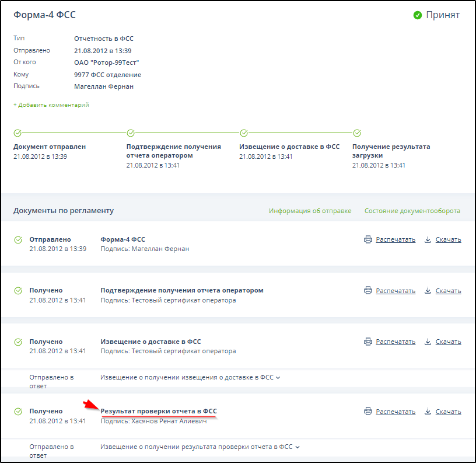The width and height of the screenshot is (476, 463).
Task: Click printer icon for Извещение о доставке в ФСС
Action: click(x=367, y=342)
